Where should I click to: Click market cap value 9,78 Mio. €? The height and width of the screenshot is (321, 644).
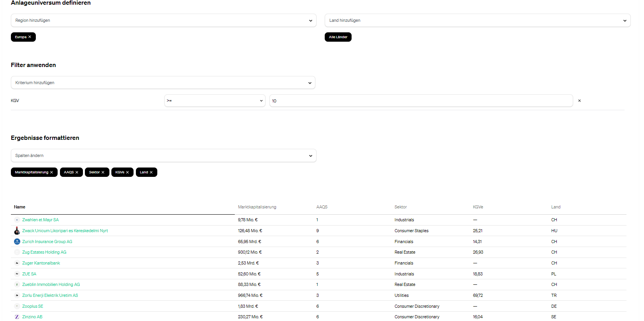point(248,220)
